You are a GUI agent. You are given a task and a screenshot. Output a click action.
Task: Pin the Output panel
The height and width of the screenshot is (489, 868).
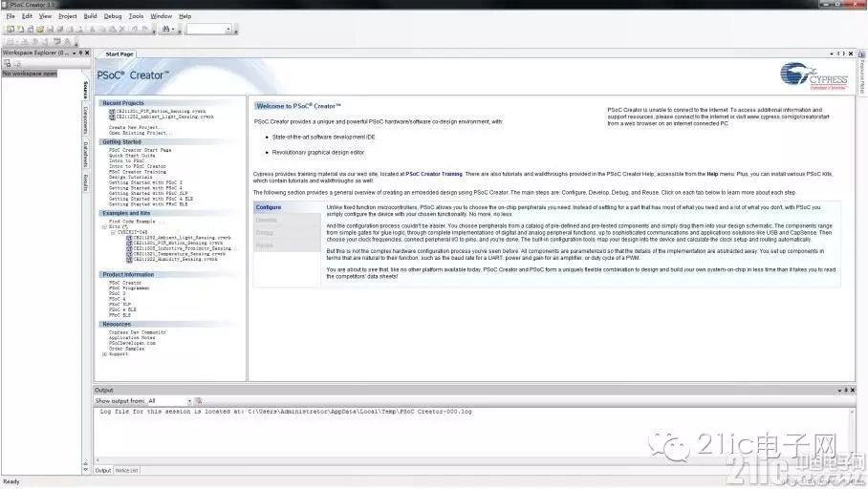pyautogui.click(x=846, y=390)
